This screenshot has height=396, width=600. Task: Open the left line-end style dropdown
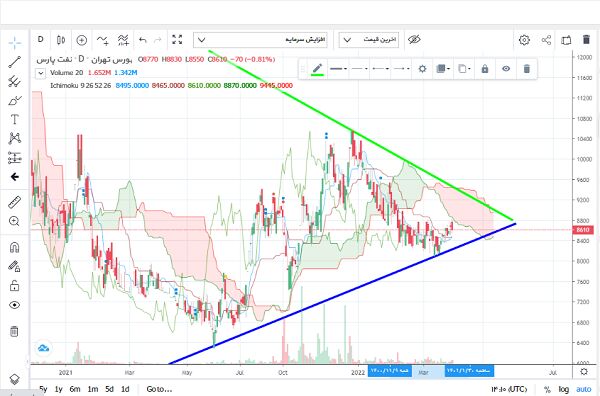[381, 69]
